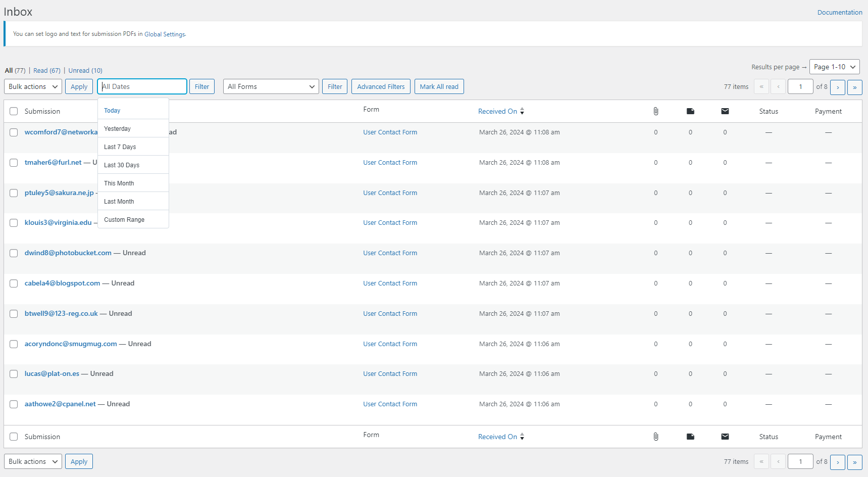Open the Global Settings link
Viewport: 868px width, 477px height.
(x=165, y=34)
